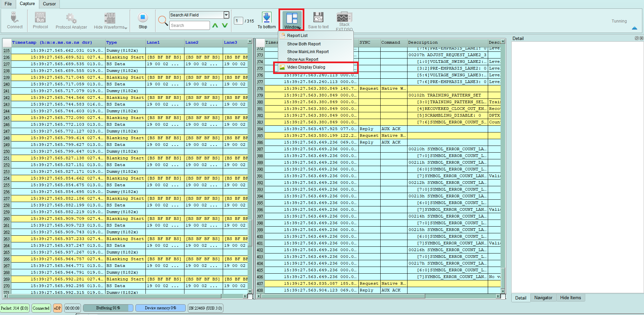Collapse the toolbar with Tunning arrow

coord(635,28)
